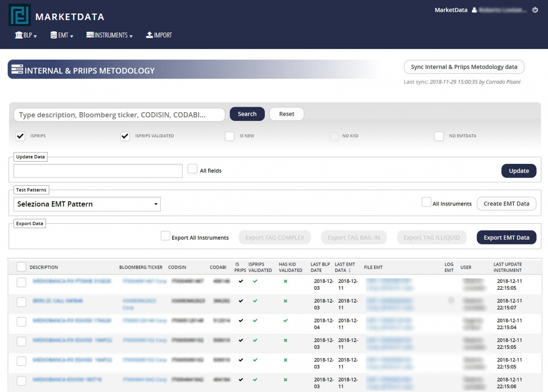548x392 pixels.
Task: Uncheck the ISPRIIPS filter checkbox
Action: 20,136
